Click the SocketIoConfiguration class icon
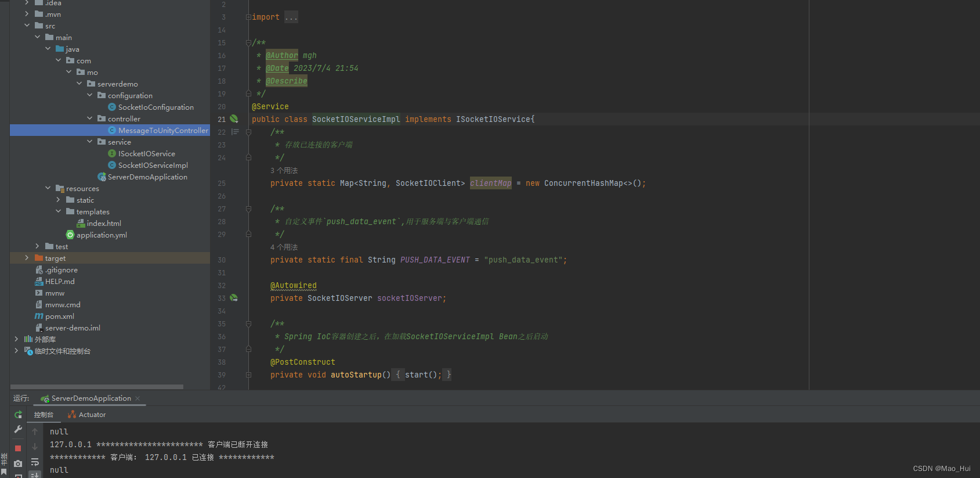This screenshot has width=980, height=478. 112,107
